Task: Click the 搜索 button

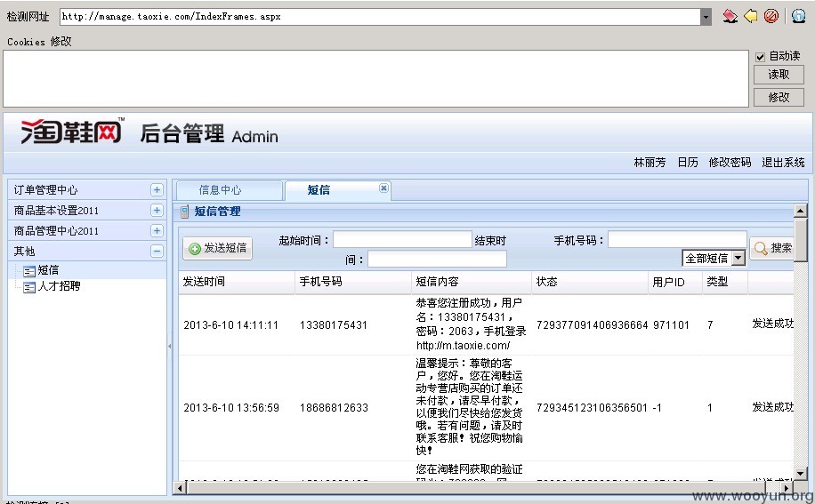Action: [773, 248]
